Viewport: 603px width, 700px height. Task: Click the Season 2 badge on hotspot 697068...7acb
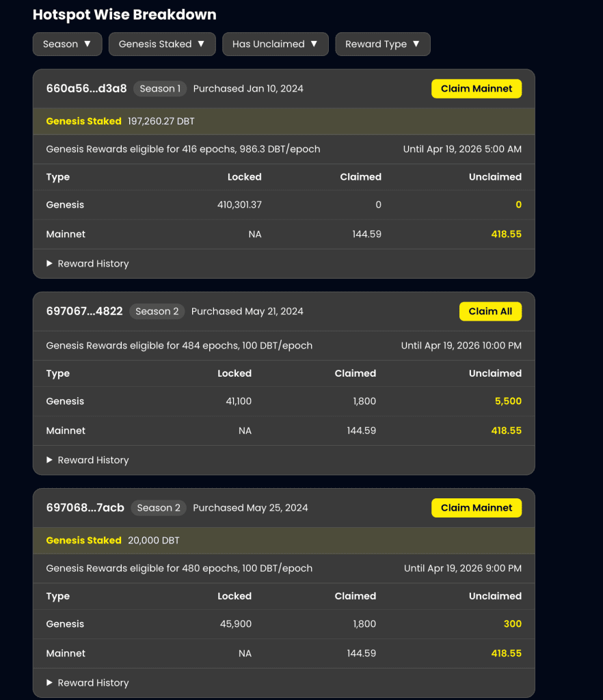pyautogui.click(x=159, y=508)
